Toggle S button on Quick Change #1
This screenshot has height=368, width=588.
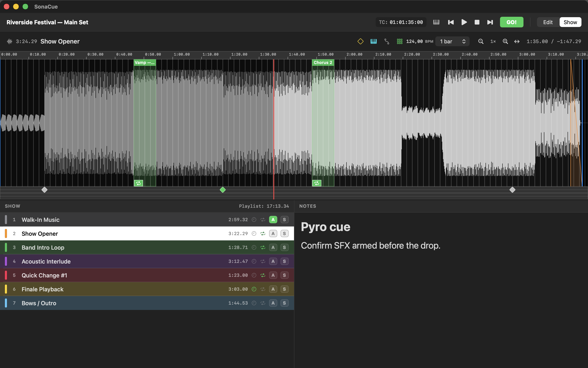(x=284, y=275)
